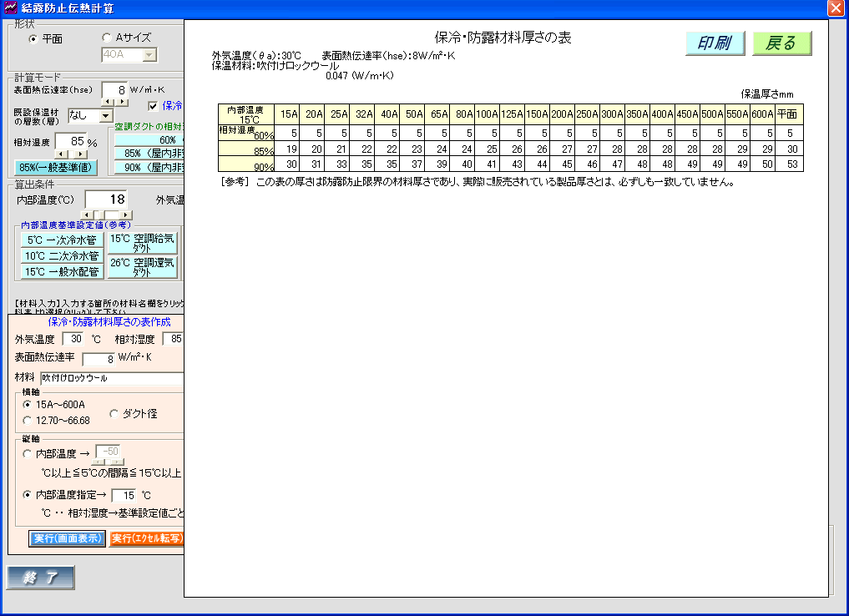Click the 相対湿度 spinner's left arrow

59,154
